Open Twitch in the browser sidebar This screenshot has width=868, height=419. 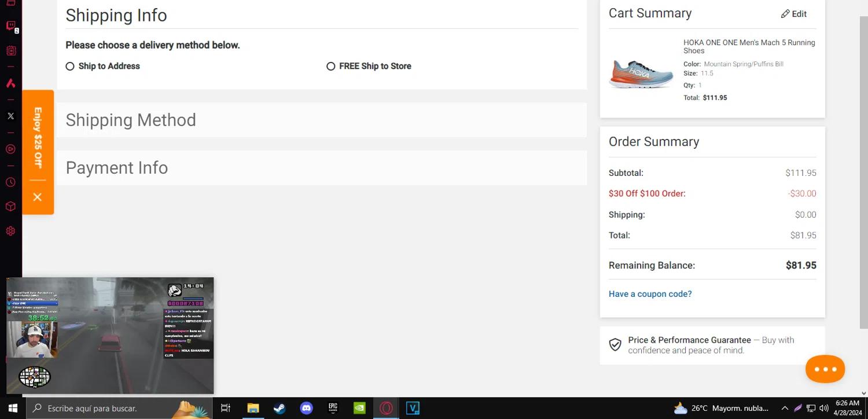[x=10, y=25]
